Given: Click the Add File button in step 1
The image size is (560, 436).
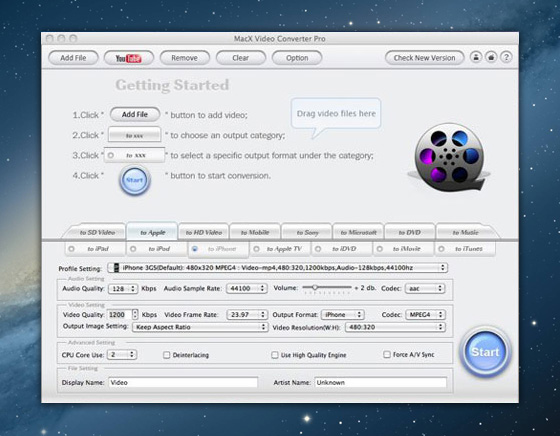Looking at the screenshot, I should [135, 115].
